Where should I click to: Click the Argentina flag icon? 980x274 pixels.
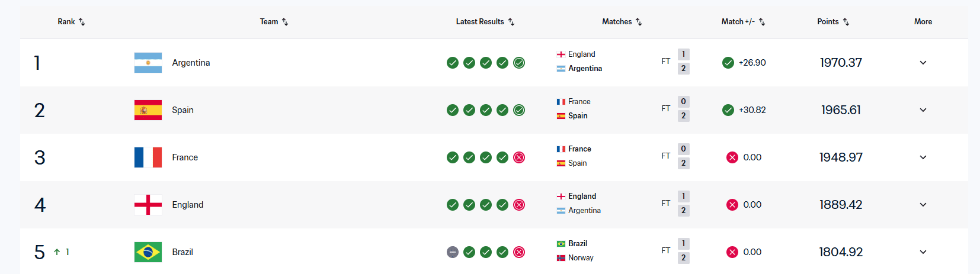[x=148, y=63]
